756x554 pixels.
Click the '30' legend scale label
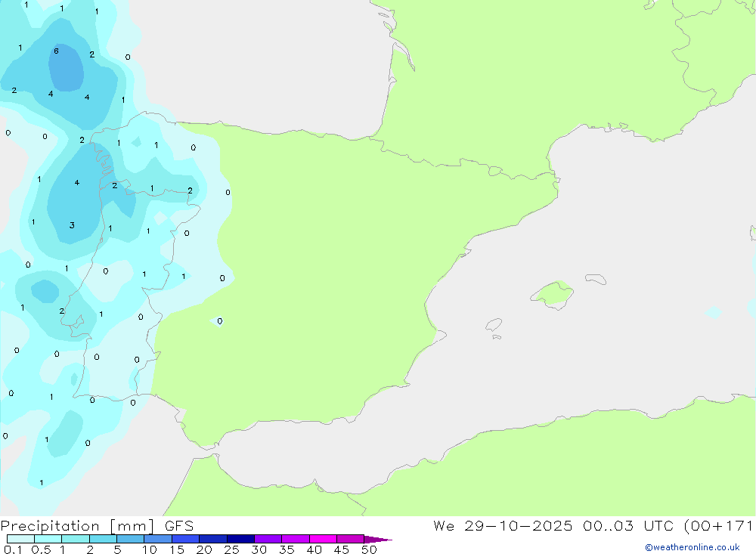click(x=259, y=549)
